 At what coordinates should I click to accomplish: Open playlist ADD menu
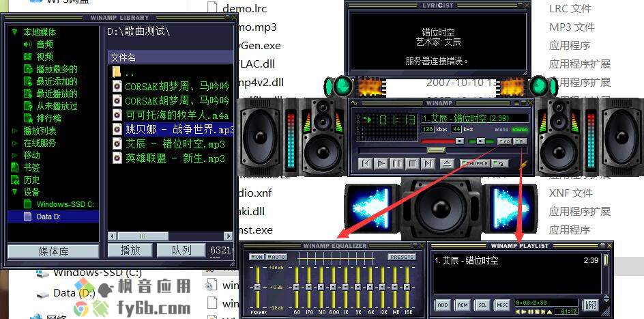point(442,305)
